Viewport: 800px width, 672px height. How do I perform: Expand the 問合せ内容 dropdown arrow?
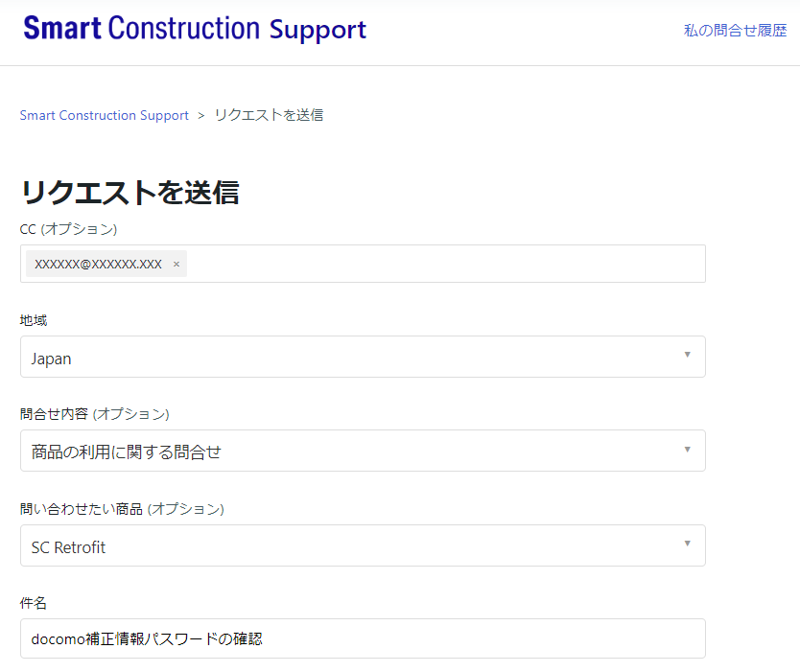(687, 450)
